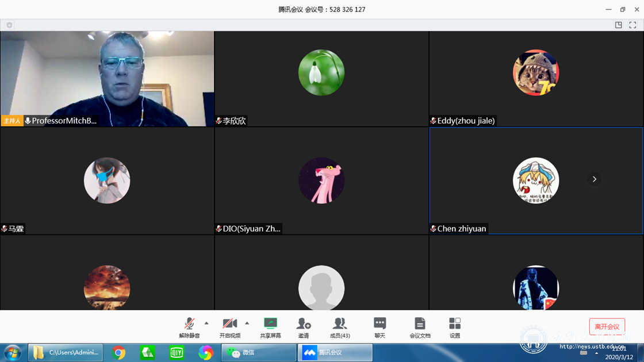
Task: Open the Windows Start menu
Action: (x=13, y=353)
